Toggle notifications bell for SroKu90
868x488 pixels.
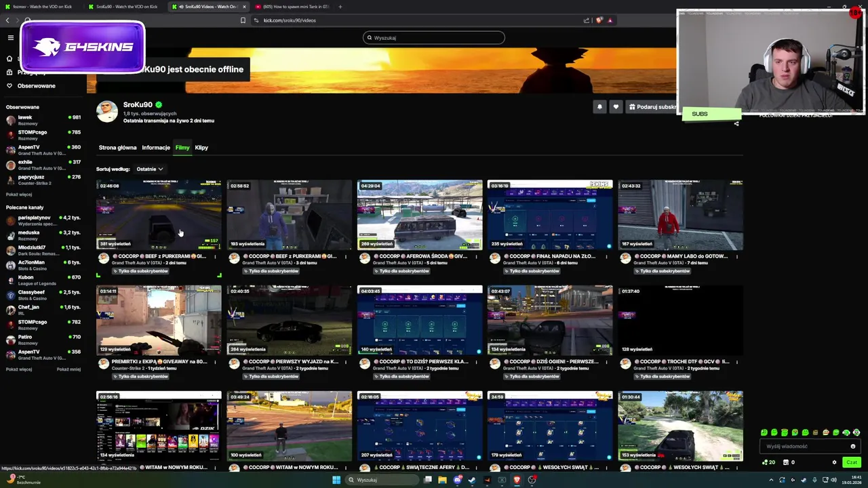pos(599,107)
